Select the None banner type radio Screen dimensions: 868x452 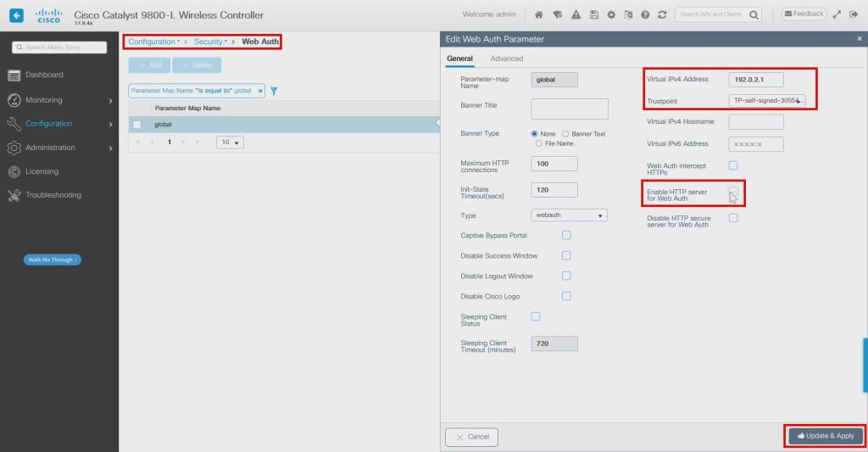[534, 134]
